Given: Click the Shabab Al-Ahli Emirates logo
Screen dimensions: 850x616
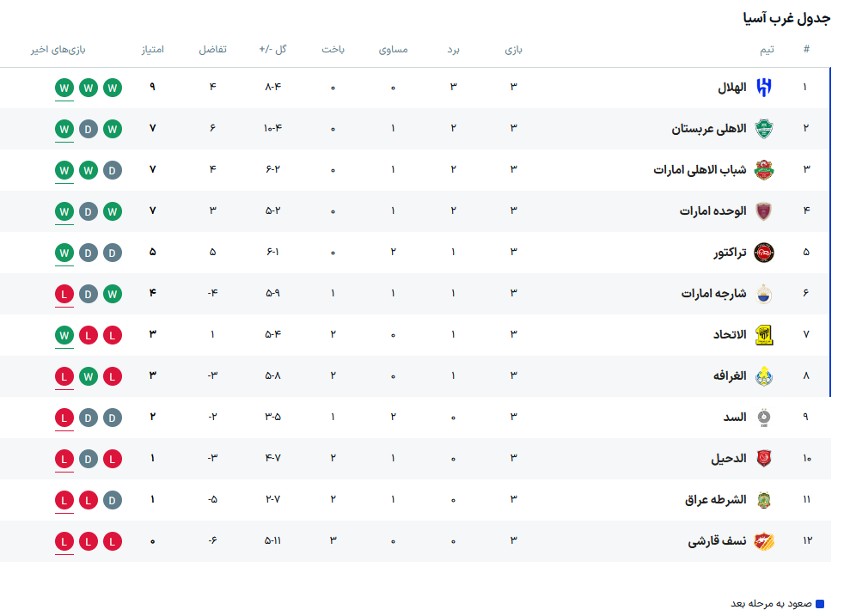Looking at the screenshot, I should tap(764, 170).
